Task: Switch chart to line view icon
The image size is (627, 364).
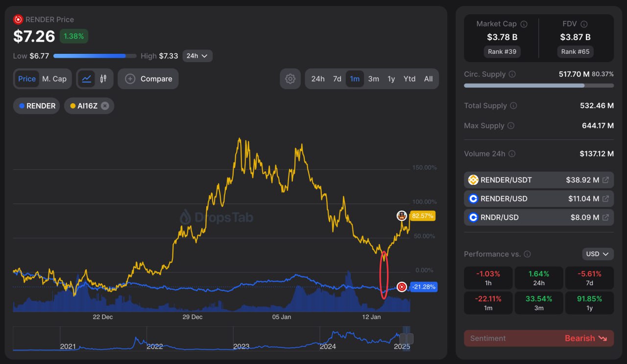Action: 87,79
